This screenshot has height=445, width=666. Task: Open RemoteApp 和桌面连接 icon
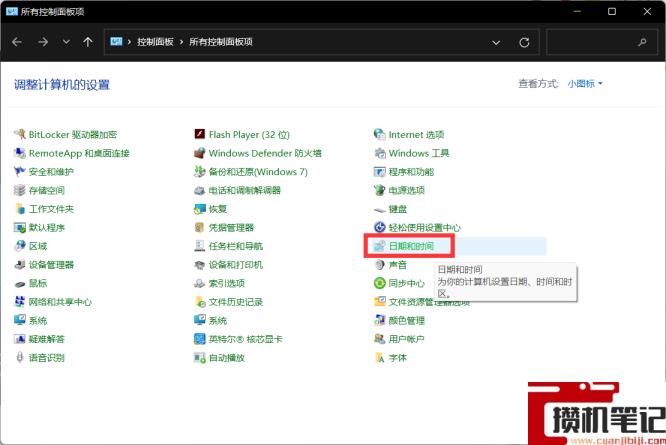[20, 153]
